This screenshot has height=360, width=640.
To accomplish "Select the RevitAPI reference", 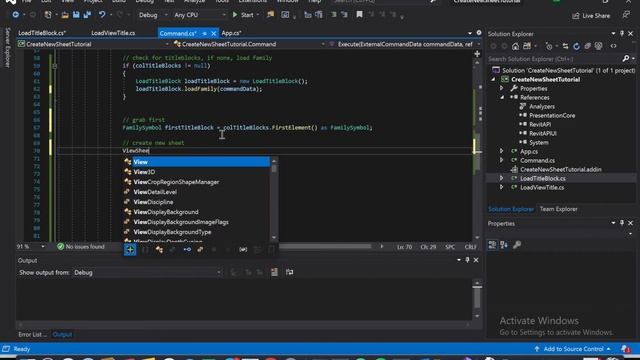I will (x=540, y=124).
